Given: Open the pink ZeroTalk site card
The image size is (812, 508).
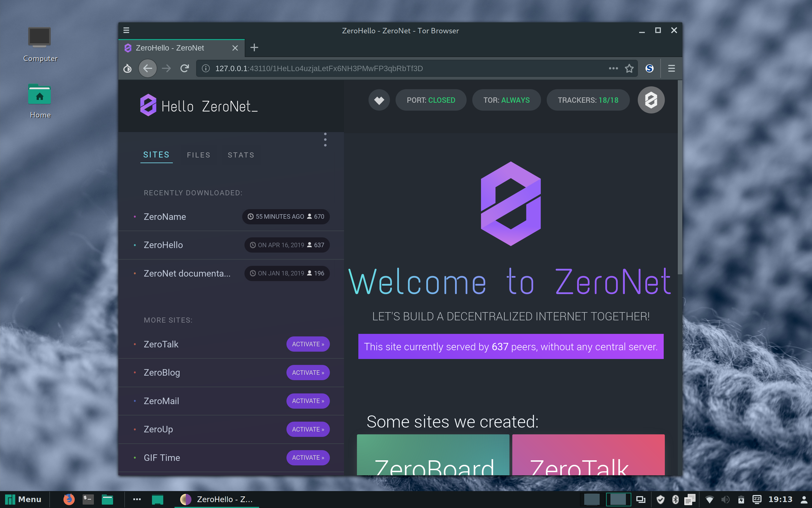Looking at the screenshot, I should pos(588,455).
